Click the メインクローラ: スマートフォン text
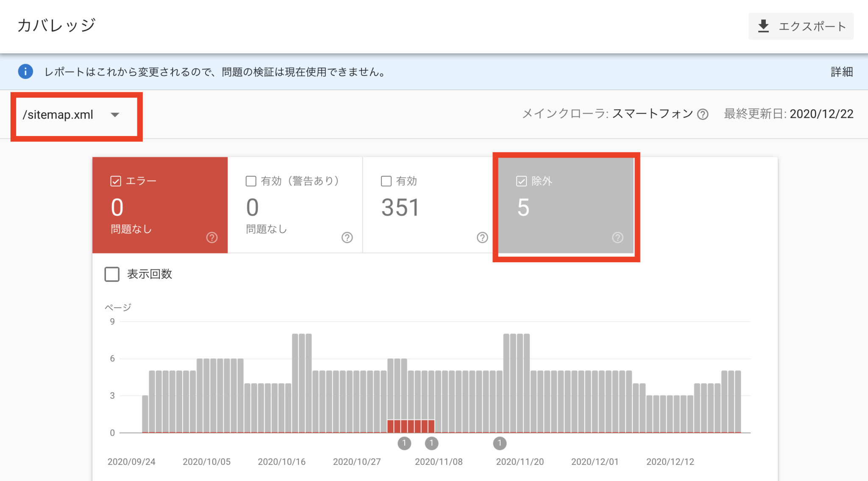 coord(607,114)
